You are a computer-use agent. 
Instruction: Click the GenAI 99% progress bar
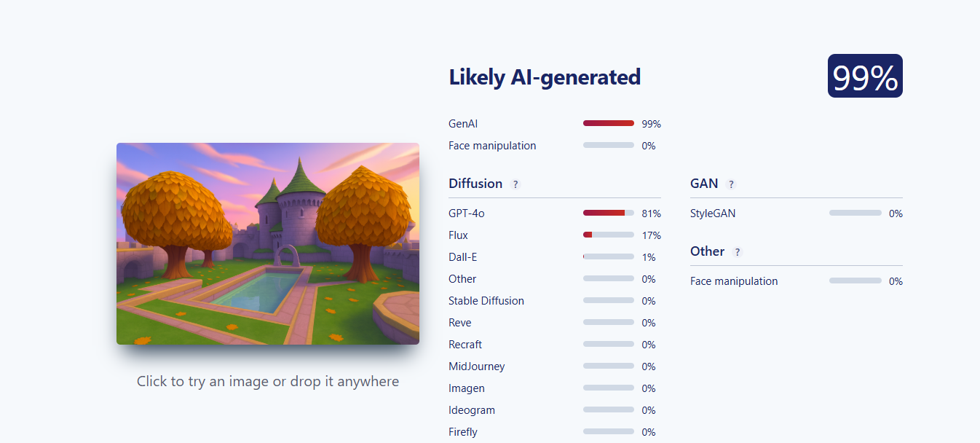[609, 124]
